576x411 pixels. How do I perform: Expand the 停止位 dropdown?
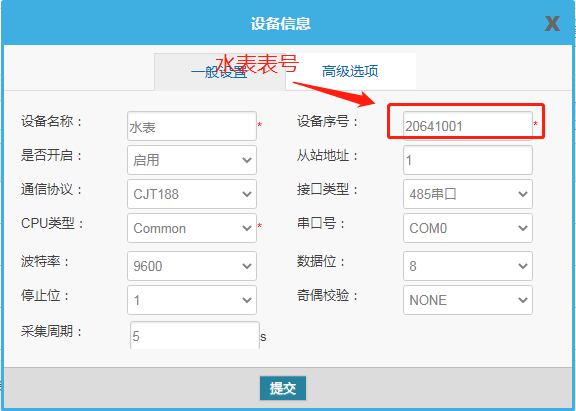pos(192,300)
